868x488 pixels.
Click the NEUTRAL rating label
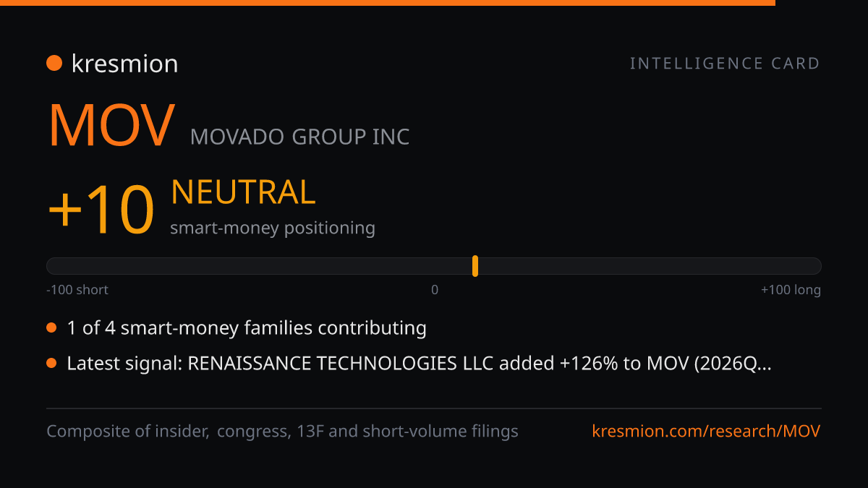pos(243,192)
